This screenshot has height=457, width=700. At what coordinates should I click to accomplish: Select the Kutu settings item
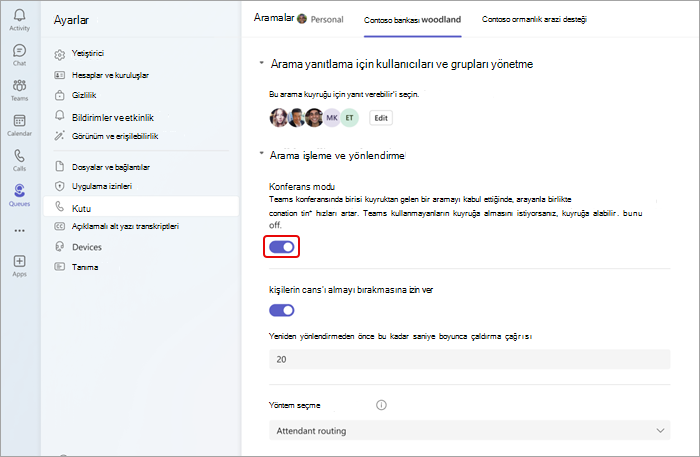[x=141, y=208]
